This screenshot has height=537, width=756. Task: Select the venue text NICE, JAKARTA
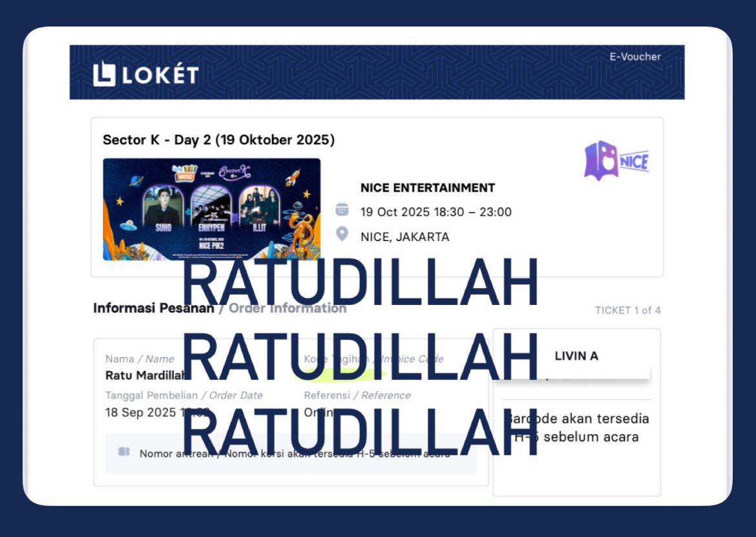pos(405,237)
